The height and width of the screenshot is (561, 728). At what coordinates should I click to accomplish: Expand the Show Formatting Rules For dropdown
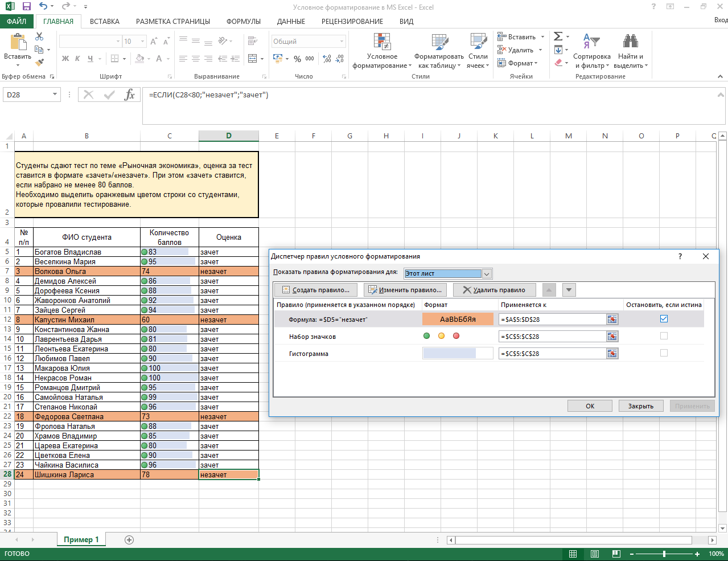[x=487, y=273]
